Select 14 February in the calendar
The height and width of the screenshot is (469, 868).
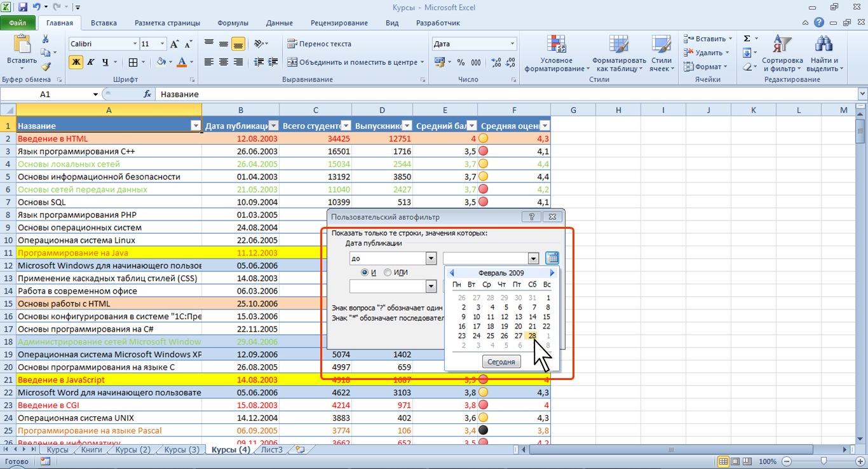tap(532, 316)
